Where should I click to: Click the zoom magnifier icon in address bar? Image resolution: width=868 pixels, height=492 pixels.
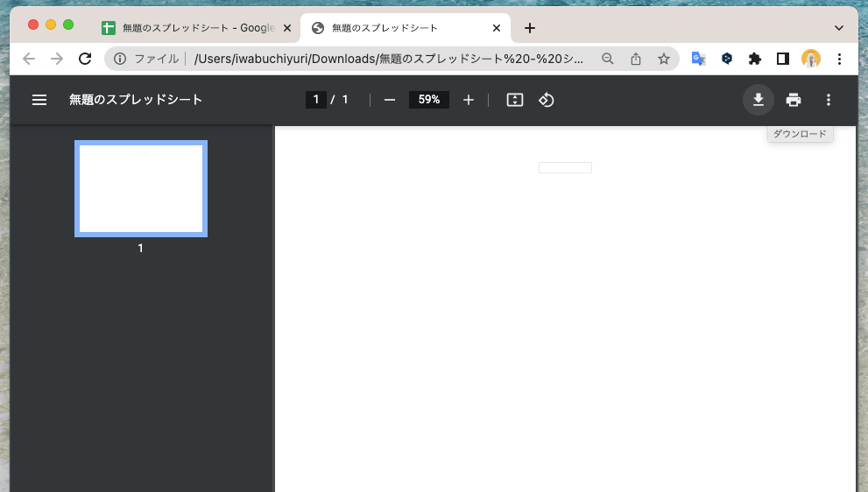coord(608,59)
